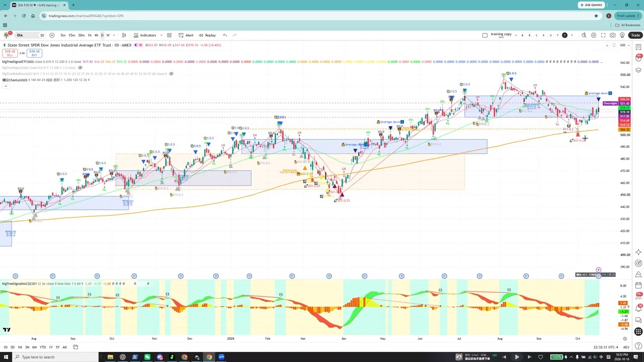644x362 pixels.
Task: Start bar Replay mode
Action: (207, 35)
